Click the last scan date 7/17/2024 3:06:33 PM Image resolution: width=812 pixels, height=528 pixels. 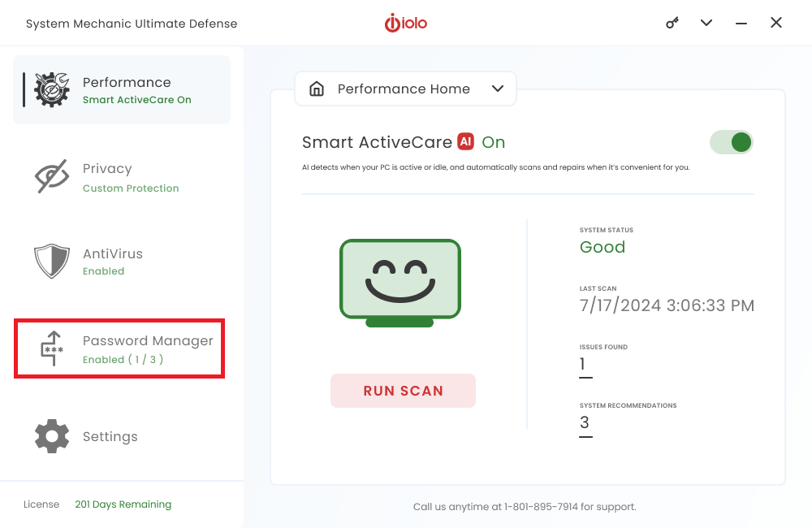(x=667, y=305)
